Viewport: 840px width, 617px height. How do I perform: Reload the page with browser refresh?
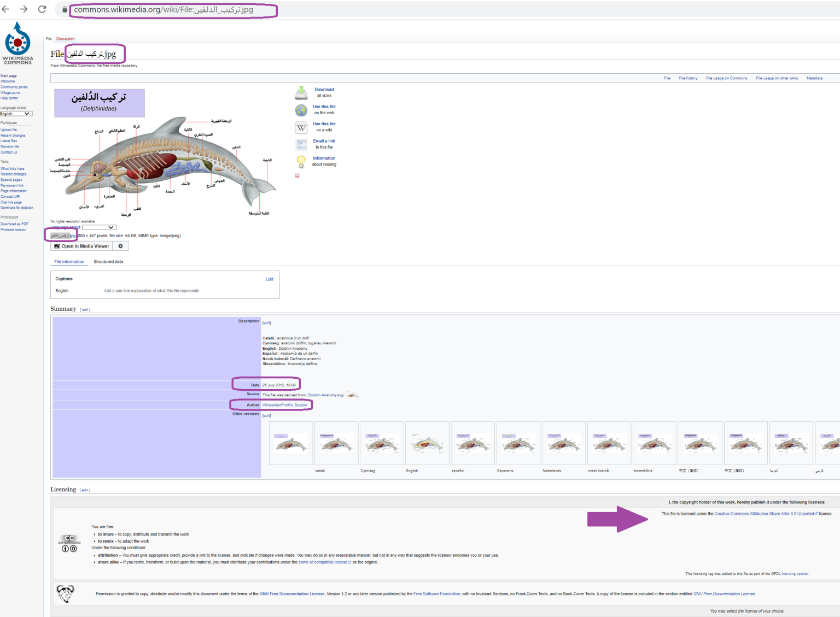[42, 9]
